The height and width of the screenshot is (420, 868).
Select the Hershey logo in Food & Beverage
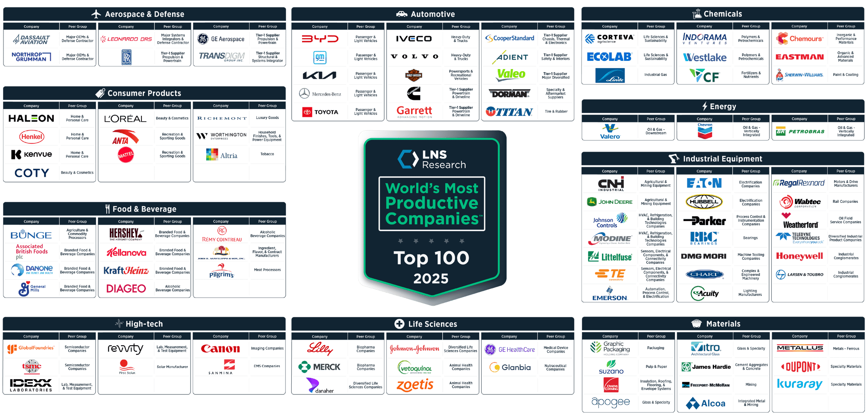point(125,234)
